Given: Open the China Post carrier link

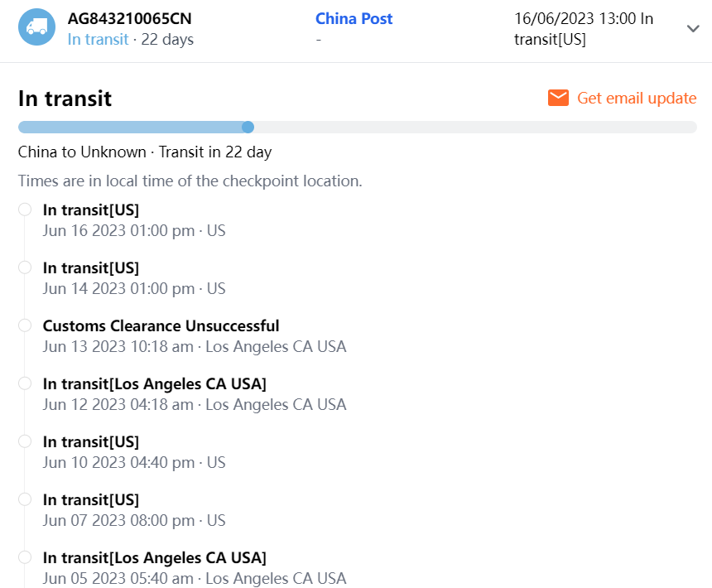Looking at the screenshot, I should 354,18.
